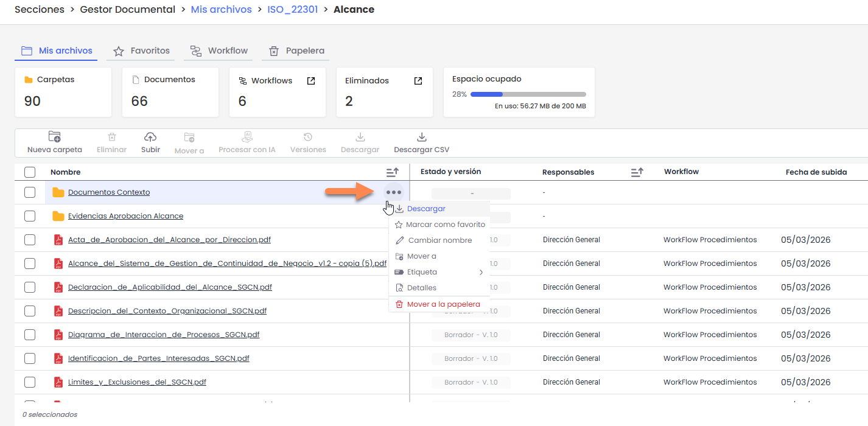Click the sort icon in Nombre column
Viewport: 868px width, 426px height.
click(x=393, y=172)
